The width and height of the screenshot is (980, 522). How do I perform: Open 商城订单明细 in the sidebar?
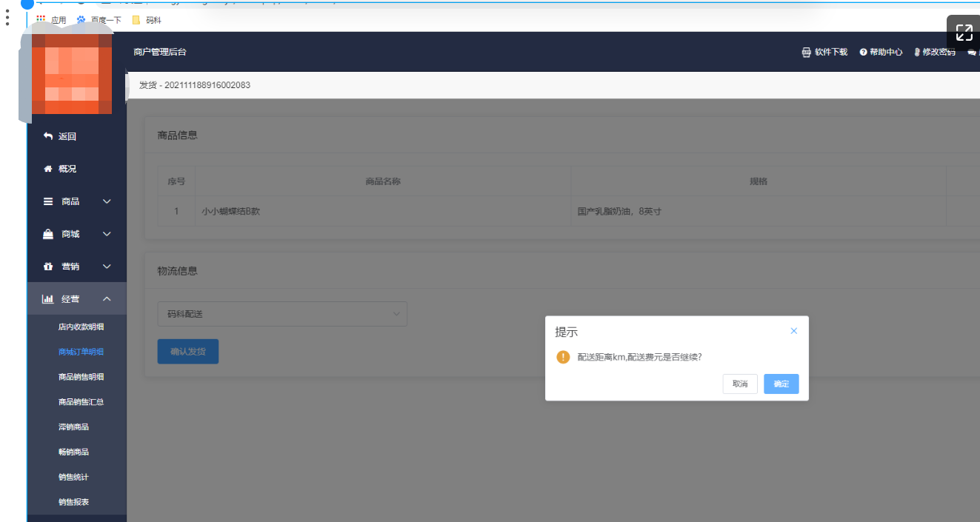coord(81,352)
